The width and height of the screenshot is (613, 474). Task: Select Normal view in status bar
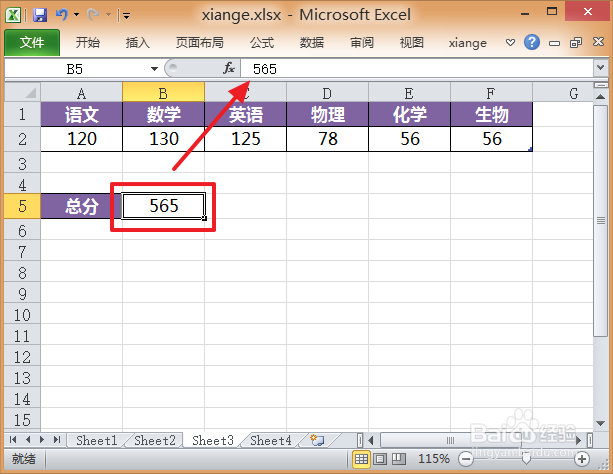tap(361, 459)
